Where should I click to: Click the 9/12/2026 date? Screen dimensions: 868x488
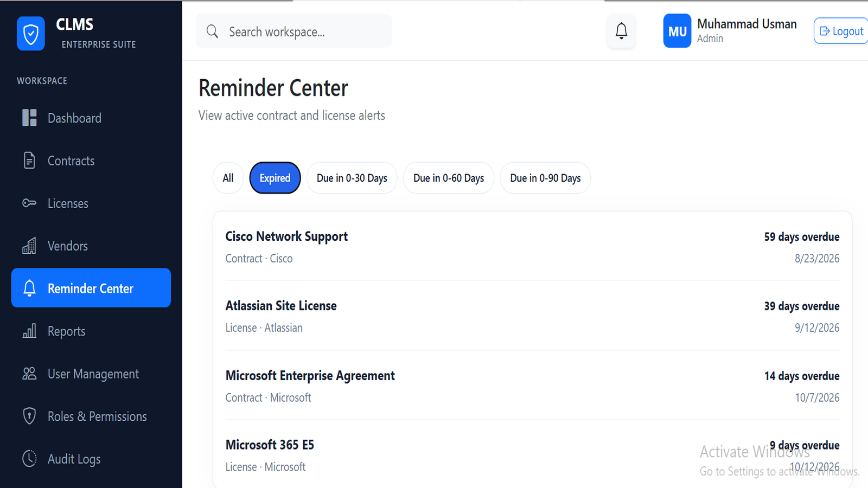(817, 328)
